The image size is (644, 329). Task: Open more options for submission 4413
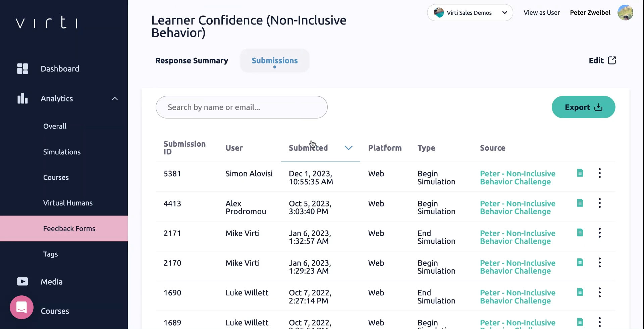pyautogui.click(x=600, y=203)
